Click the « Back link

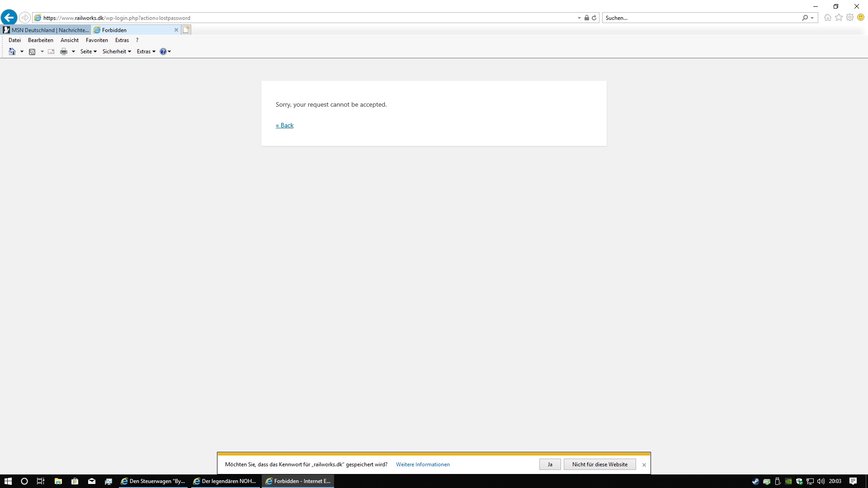[x=284, y=125]
